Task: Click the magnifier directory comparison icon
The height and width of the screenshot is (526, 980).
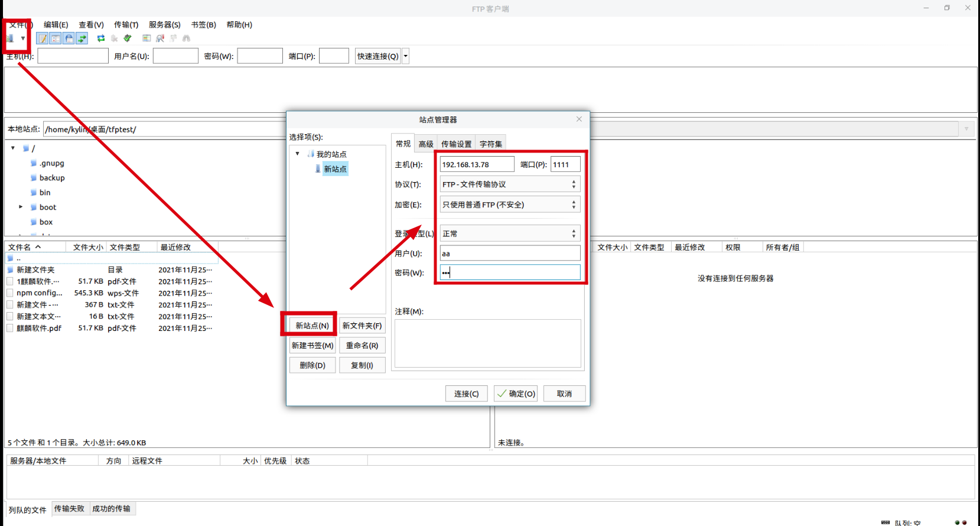Action: click(160, 38)
